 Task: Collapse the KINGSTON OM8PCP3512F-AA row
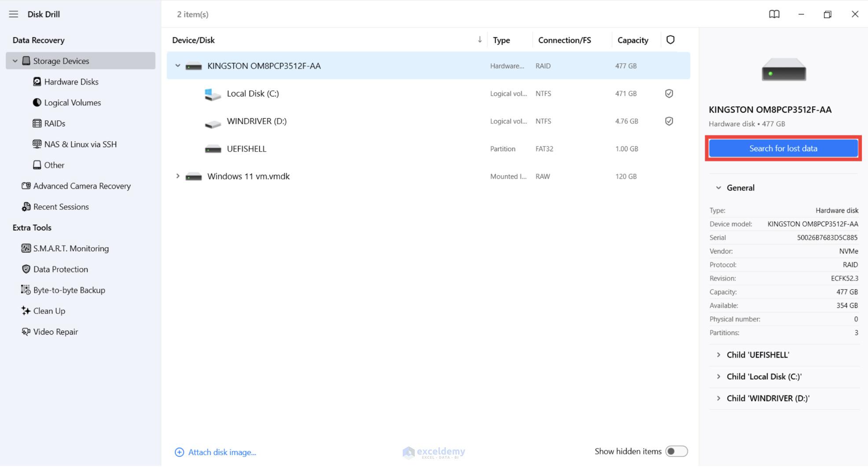[178, 66]
